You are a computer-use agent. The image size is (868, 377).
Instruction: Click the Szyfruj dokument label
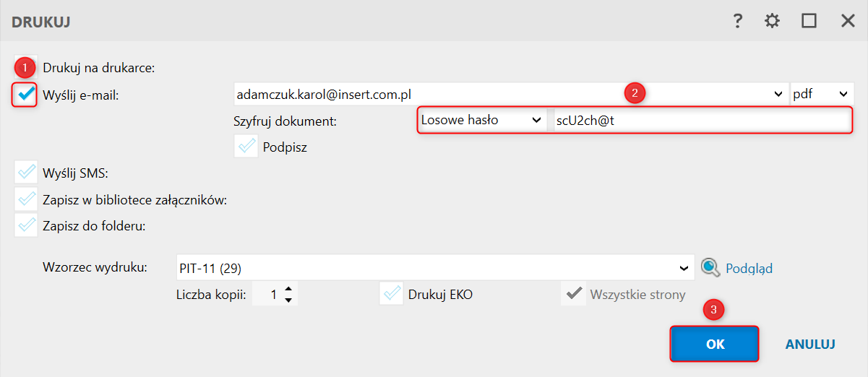285,121
